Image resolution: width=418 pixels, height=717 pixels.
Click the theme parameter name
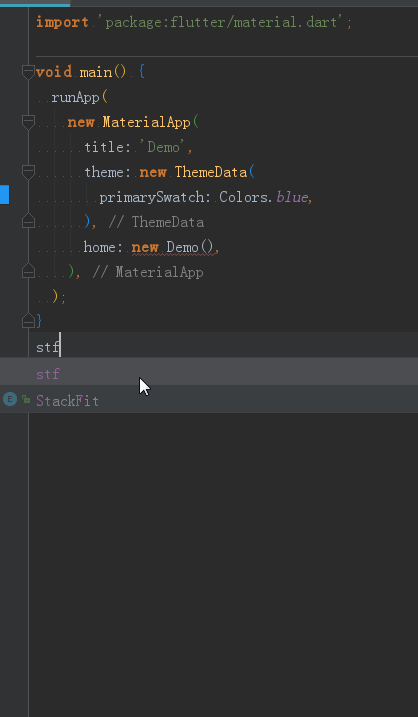pos(104,172)
